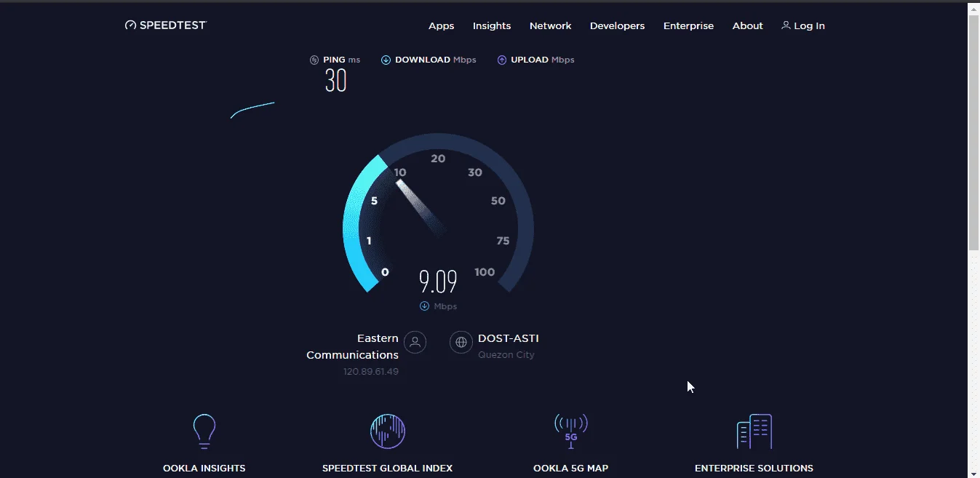Click the Eastern Communications provider name
Viewport: 980px width, 478px height.
point(352,346)
